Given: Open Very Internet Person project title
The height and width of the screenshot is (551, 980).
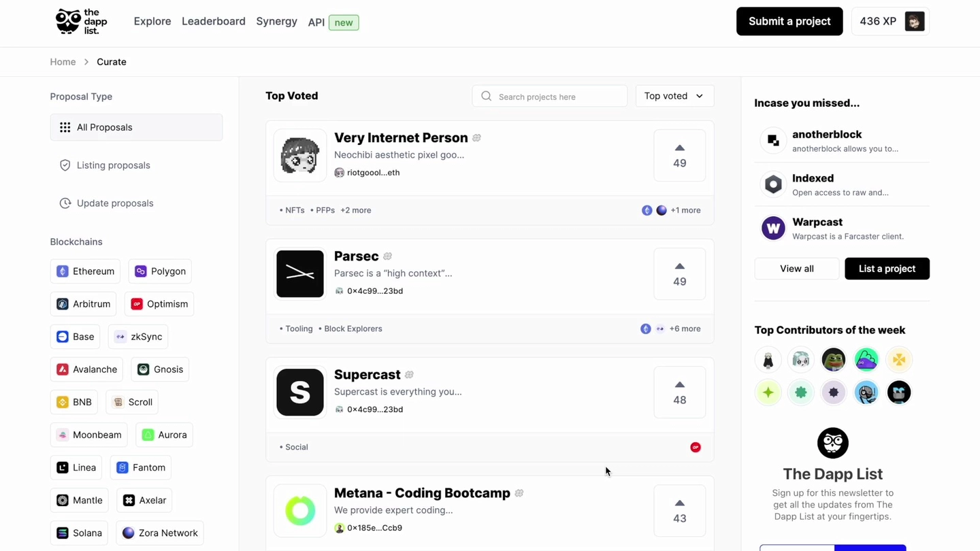Looking at the screenshot, I should click(x=401, y=137).
